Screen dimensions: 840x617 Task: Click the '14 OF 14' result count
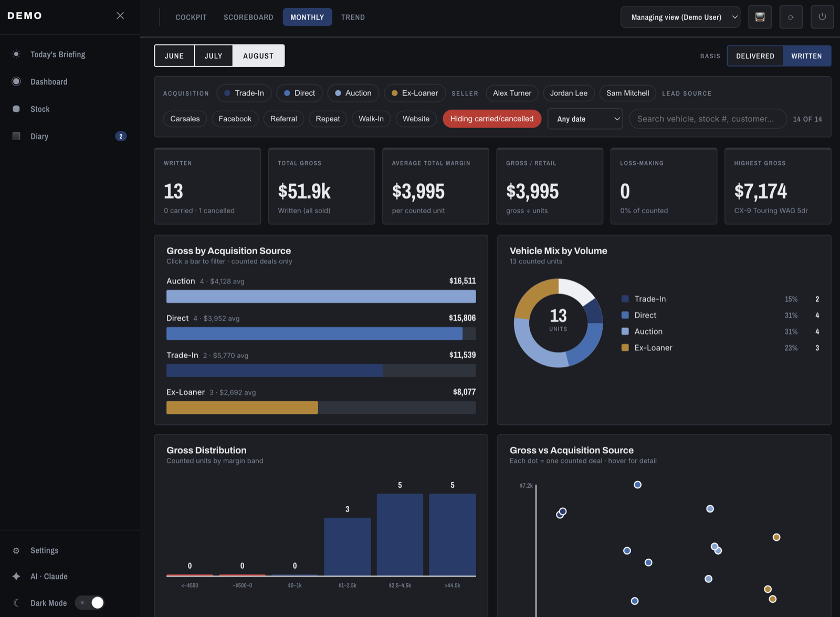pos(807,119)
